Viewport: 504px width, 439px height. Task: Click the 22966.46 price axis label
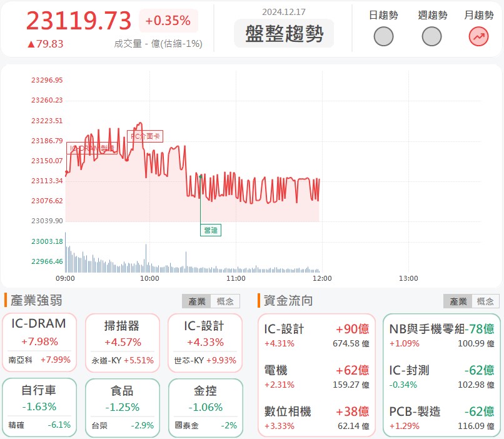click(47, 261)
